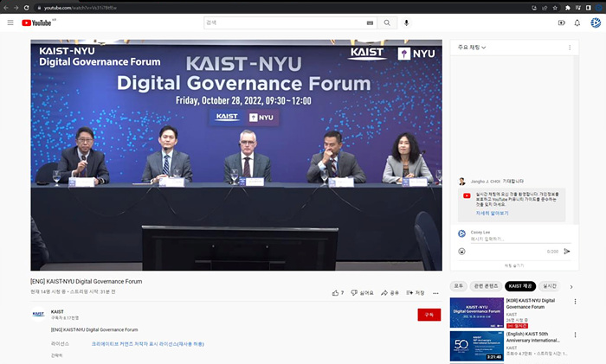Image resolution: width=606 pixels, height=364 pixels.
Task: Click the 자세히 알아보기 link in chat
Action: pos(492,213)
